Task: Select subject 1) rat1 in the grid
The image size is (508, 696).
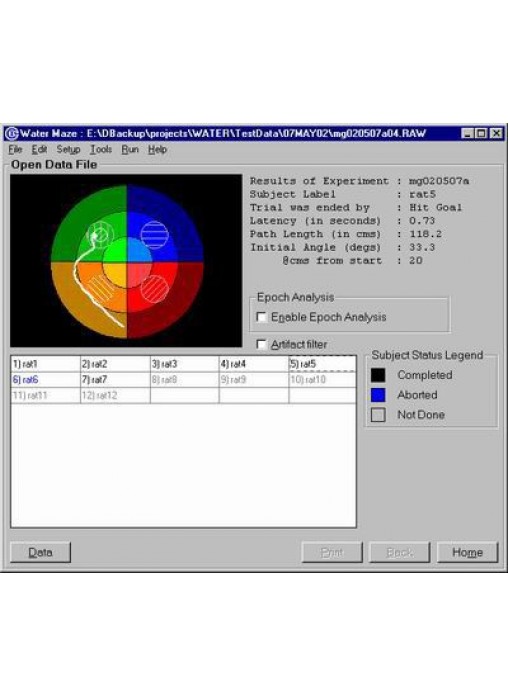Action: (45, 364)
